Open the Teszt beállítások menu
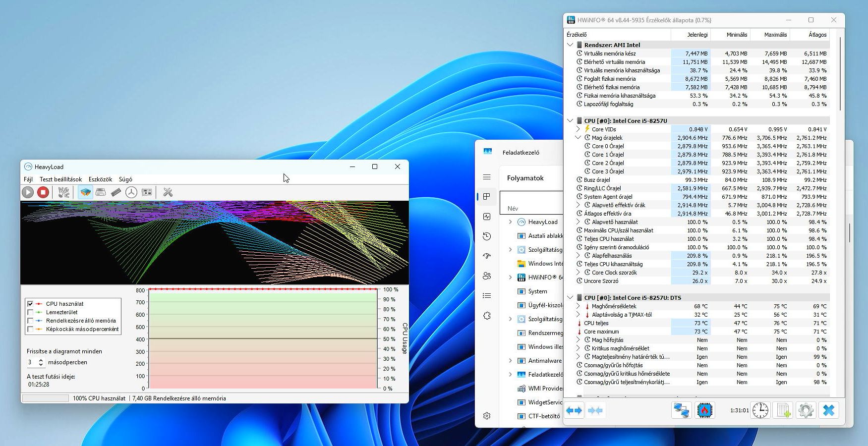The width and height of the screenshot is (868, 446). pyautogui.click(x=61, y=179)
